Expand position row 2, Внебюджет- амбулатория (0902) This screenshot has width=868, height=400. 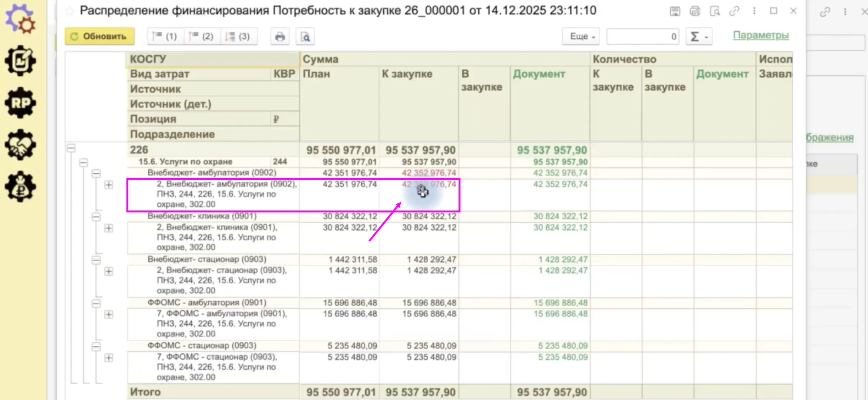[x=109, y=185]
